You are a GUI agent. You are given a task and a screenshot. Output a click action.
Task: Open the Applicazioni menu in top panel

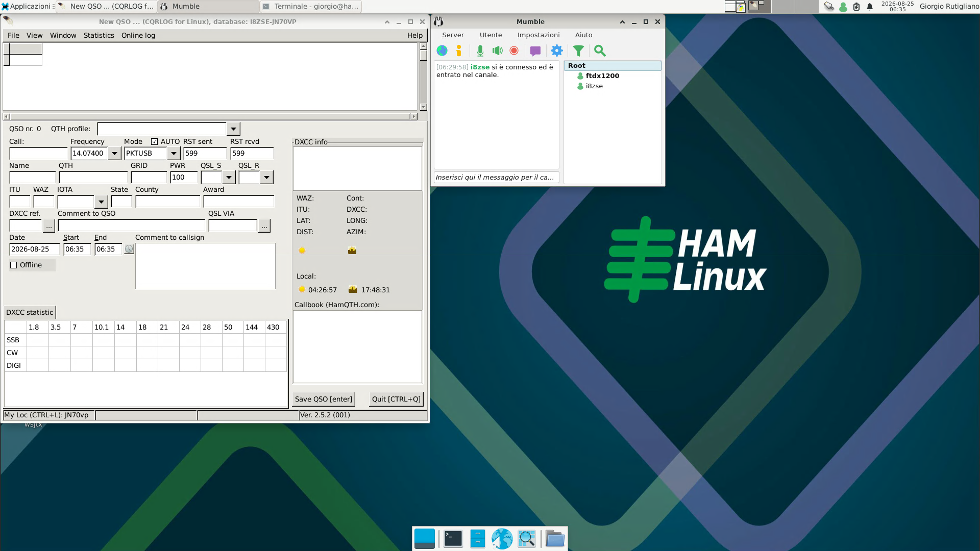coord(27,6)
